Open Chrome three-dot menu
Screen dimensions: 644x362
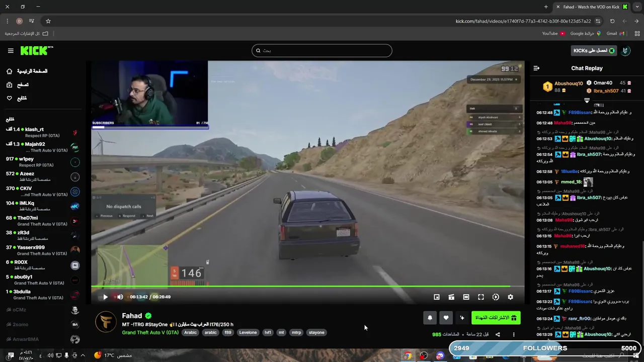pos(7,21)
